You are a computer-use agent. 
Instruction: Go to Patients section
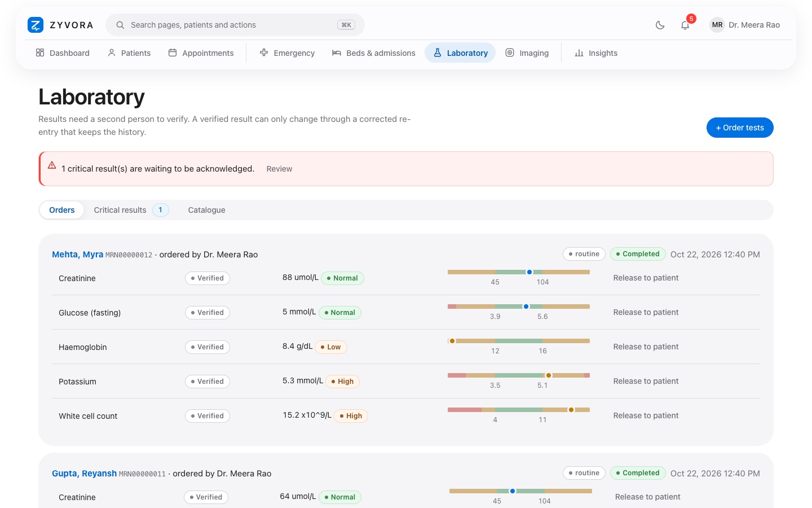[x=129, y=52]
